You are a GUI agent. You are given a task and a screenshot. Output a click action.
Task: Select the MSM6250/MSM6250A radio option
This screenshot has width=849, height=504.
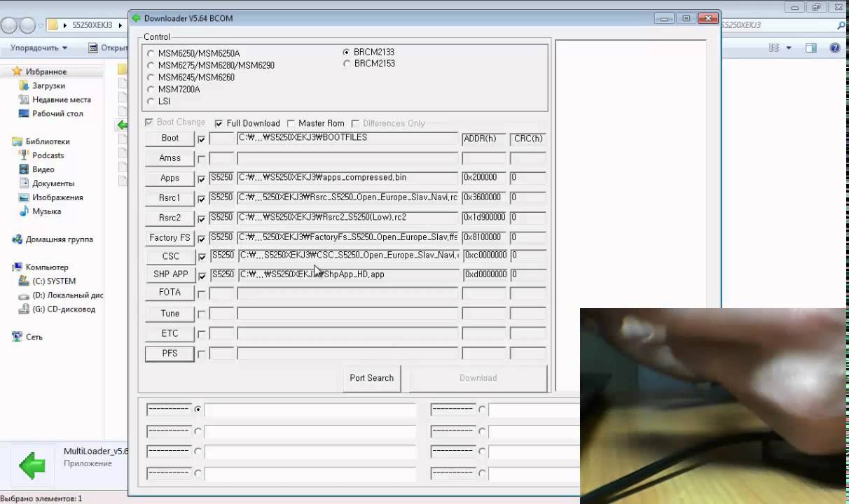(151, 53)
